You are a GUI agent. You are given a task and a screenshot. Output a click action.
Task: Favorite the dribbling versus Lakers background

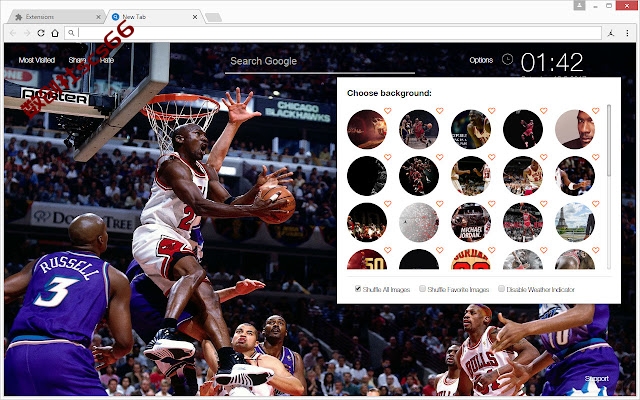(x=440, y=111)
